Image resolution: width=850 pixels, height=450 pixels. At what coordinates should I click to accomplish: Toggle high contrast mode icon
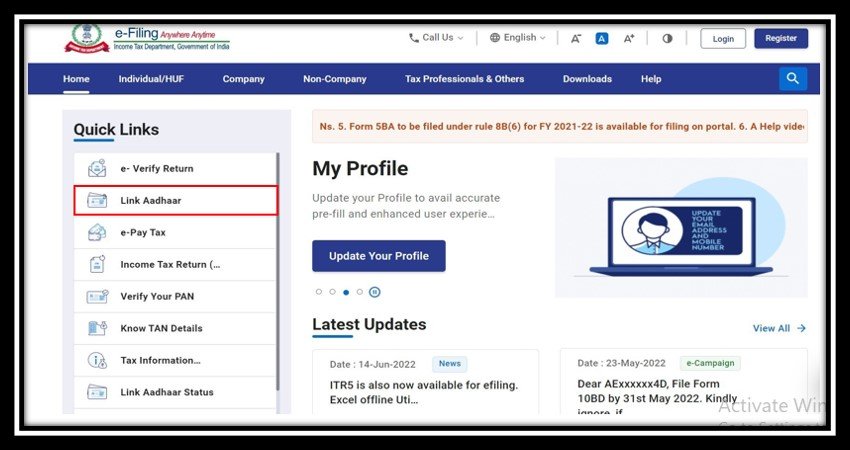(667, 38)
